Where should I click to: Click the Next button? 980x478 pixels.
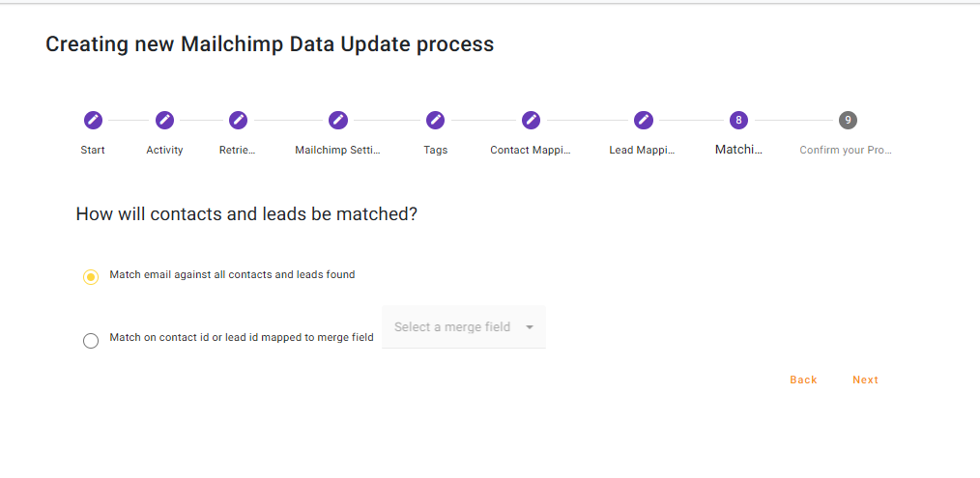865,380
